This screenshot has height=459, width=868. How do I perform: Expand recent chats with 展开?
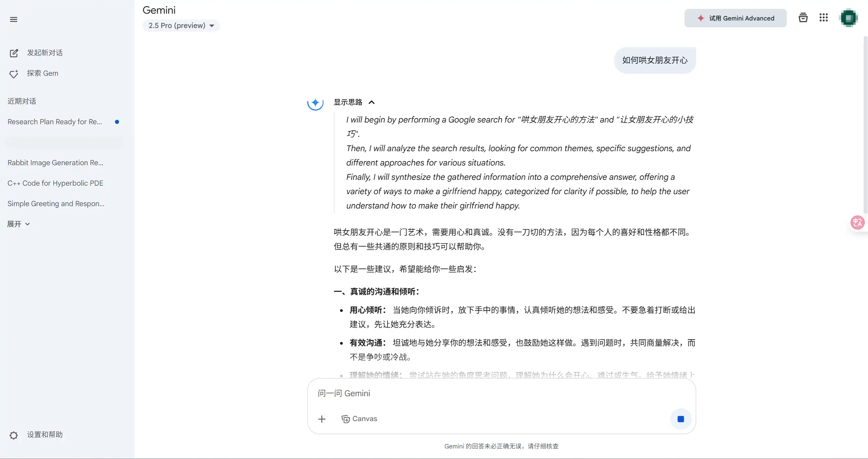tap(19, 224)
